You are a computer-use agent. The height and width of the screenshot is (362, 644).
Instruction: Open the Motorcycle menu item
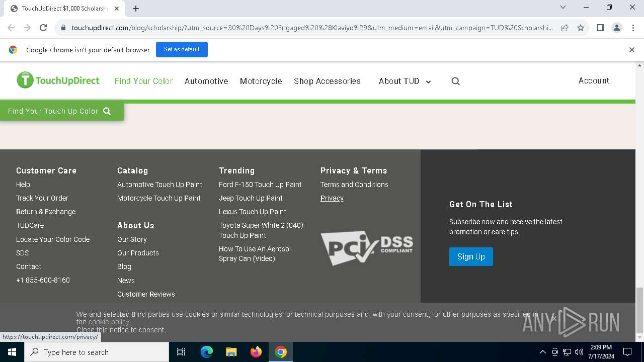(x=261, y=81)
